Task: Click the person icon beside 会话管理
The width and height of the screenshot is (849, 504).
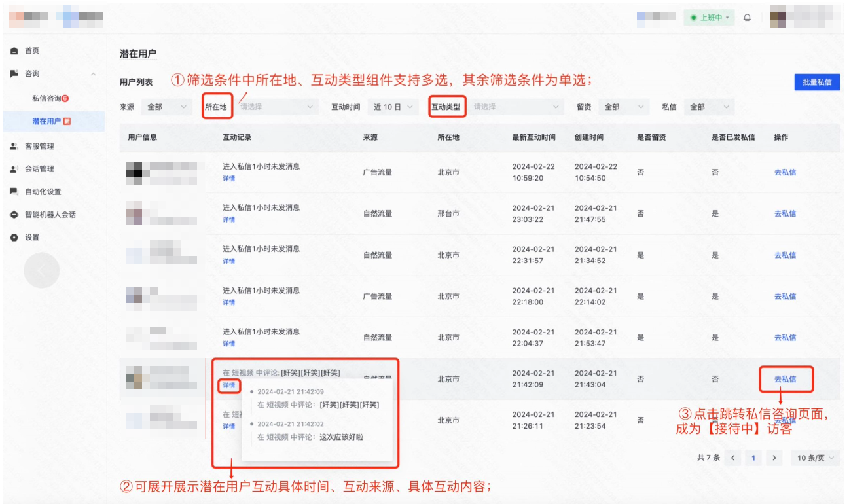Action: click(x=14, y=169)
